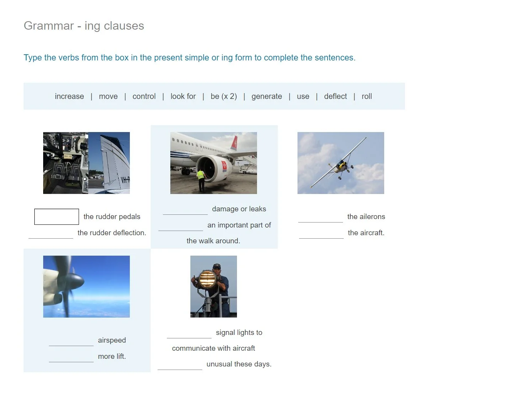
Task: Select the verb 'generate' in the word box
Action: (x=267, y=96)
